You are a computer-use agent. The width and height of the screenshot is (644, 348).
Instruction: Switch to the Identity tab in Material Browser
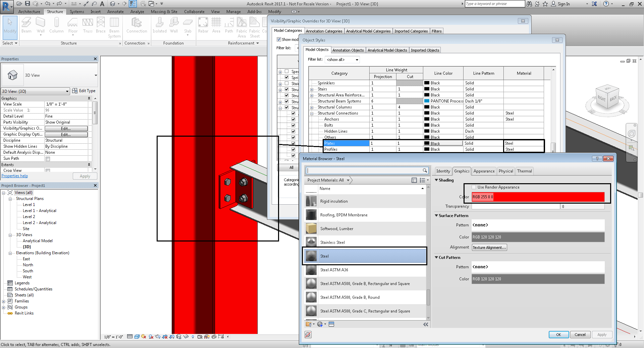point(443,171)
